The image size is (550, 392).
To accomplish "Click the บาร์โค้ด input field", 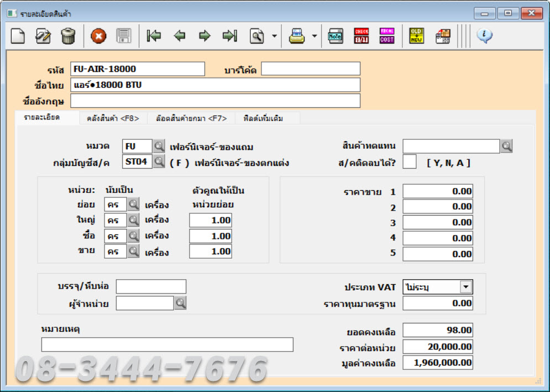I will coord(311,69).
